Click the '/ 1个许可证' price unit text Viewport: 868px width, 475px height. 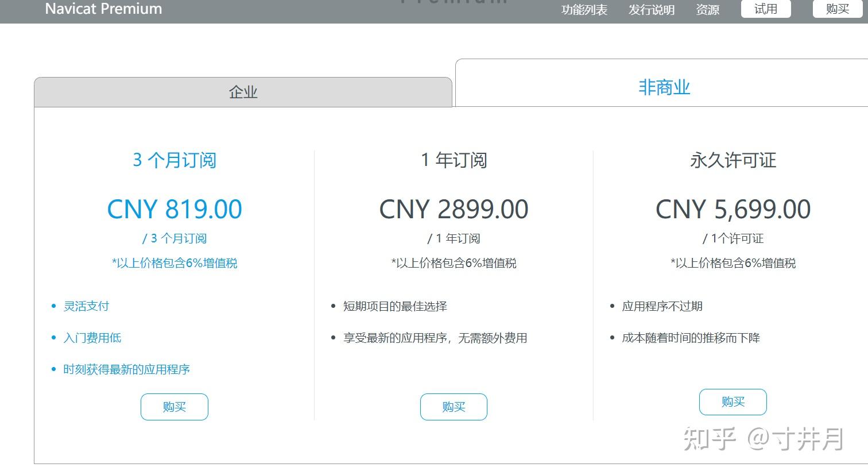pos(733,238)
